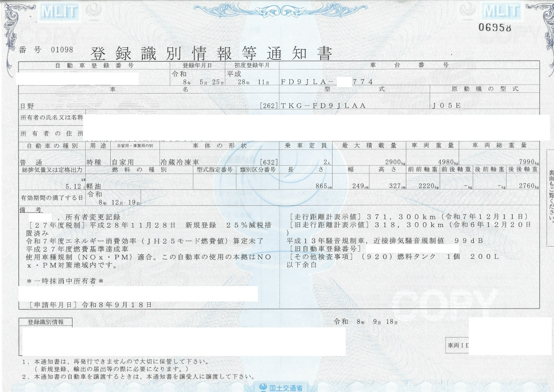This screenshot has height=392, width=554.
Task: Click fuel tank line 200L
Action: pyautogui.click(x=395, y=257)
